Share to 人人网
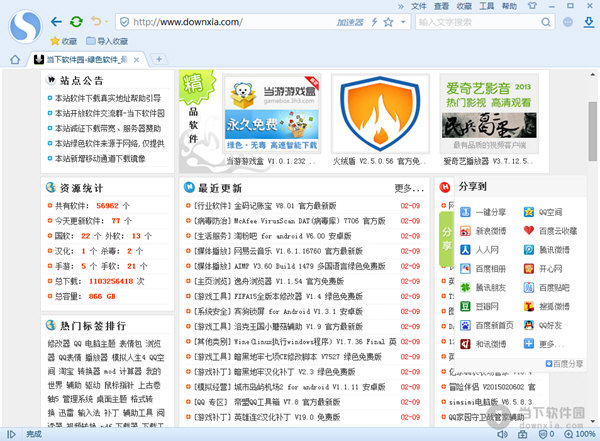 point(479,250)
